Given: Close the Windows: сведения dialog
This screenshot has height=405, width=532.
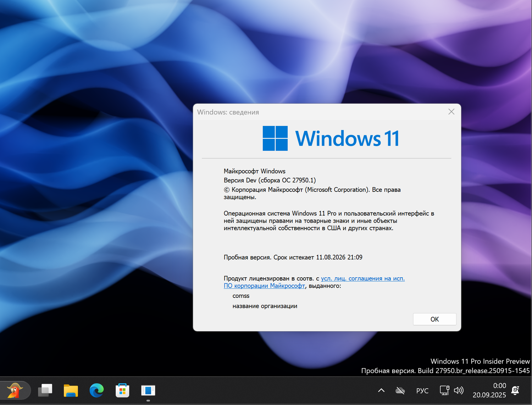Looking at the screenshot, I should coord(451,112).
